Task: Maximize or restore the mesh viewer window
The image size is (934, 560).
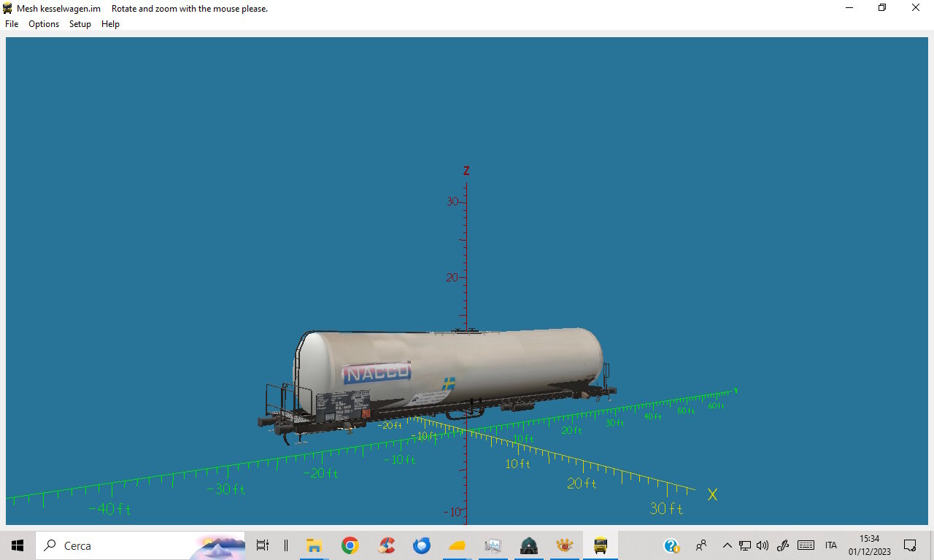Action: pyautogui.click(x=882, y=8)
